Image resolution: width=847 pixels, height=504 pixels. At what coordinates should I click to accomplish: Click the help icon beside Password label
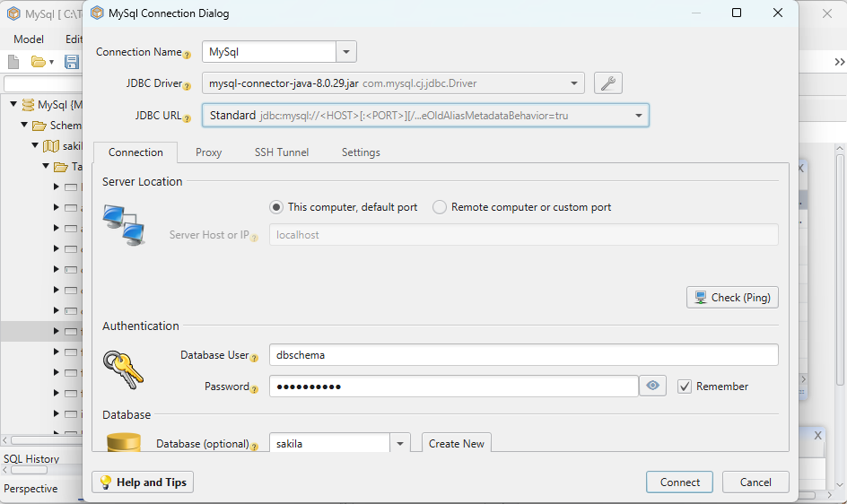[255, 389]
